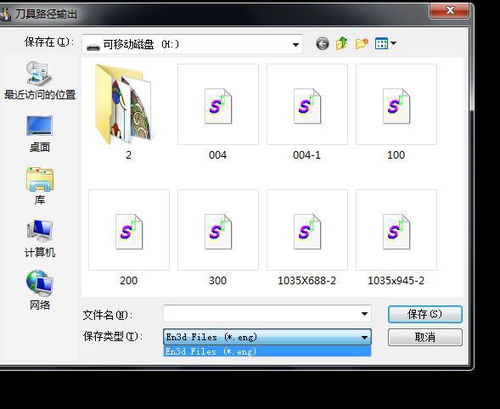The image size is (500, 409).
Task: Click the file name label 004-1
Action: [x=307, y=155]
